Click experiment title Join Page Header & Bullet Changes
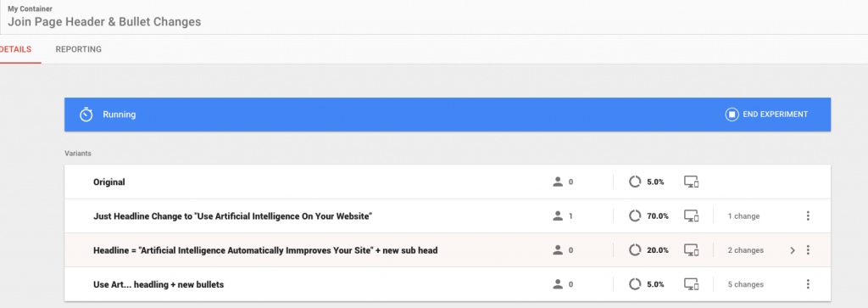Image resolution: width=868 pixels, height=308 pixels. click(104, 22)
